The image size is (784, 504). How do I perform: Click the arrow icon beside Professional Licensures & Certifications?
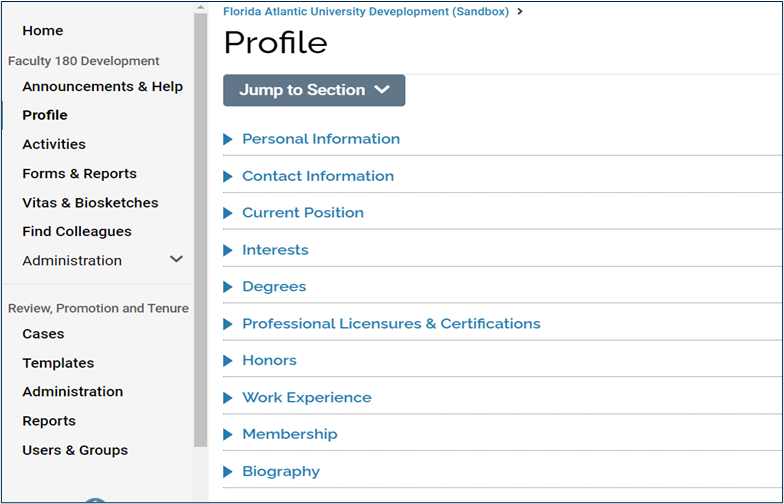228,324
